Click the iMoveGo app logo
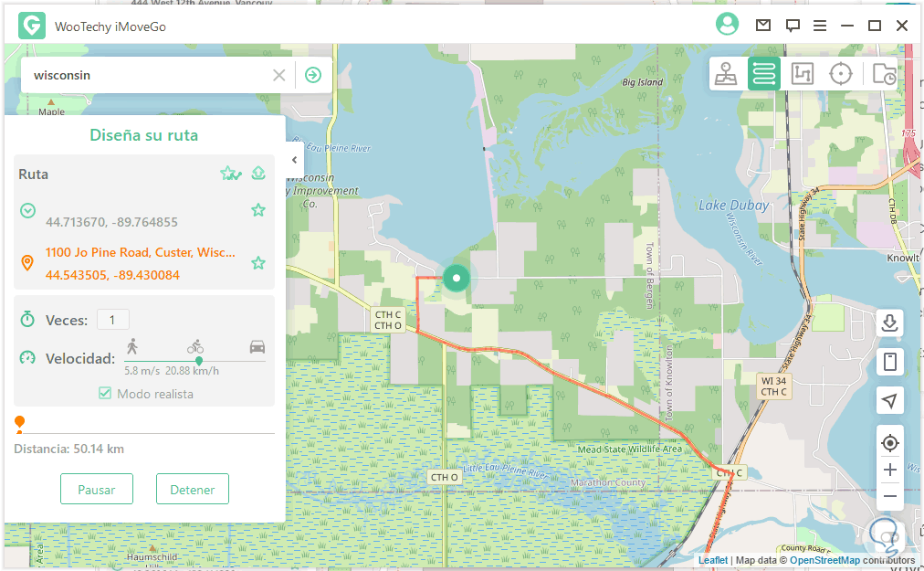Image resolution: width=924 pixels, height=571 pixels. 32,26
